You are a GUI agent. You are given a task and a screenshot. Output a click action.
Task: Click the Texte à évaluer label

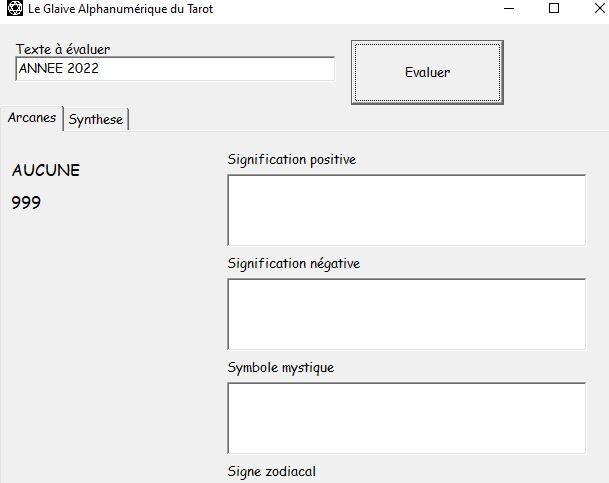[x=63, y=48]
